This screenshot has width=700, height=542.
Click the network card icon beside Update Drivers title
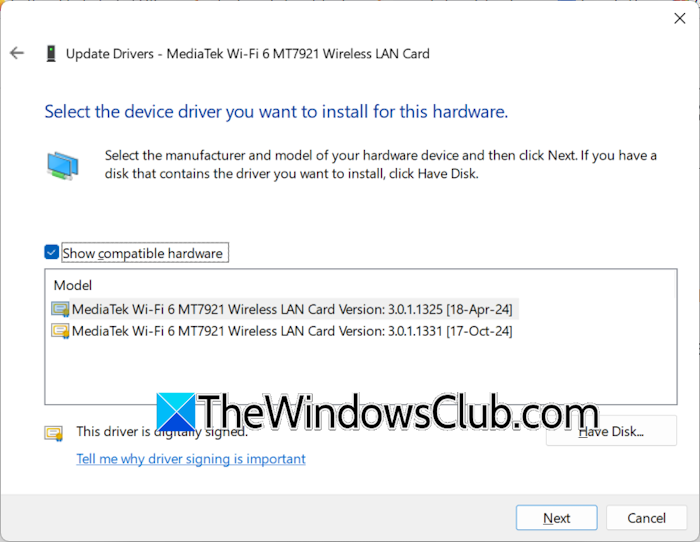[x=51, y=54]
